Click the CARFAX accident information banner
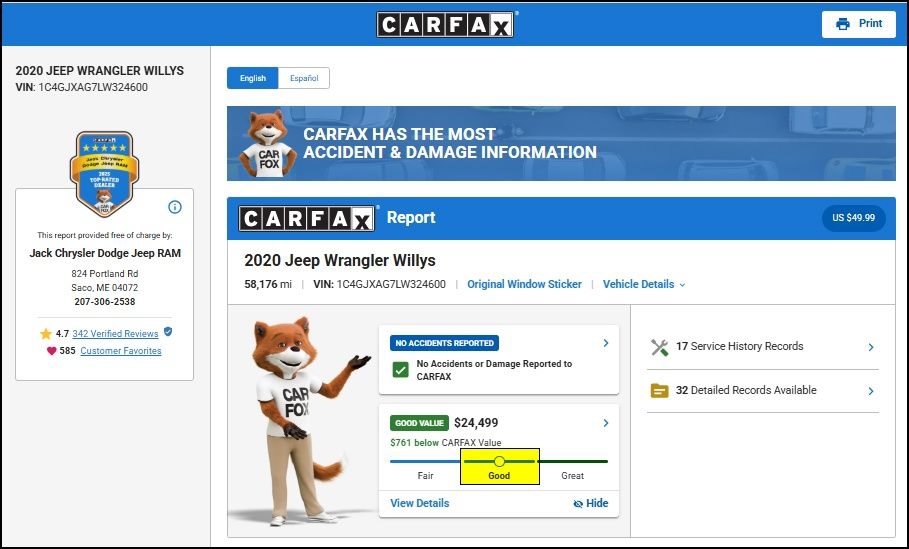Image resolution: width=909 pixels, height=549 pixels. point(561,143)
